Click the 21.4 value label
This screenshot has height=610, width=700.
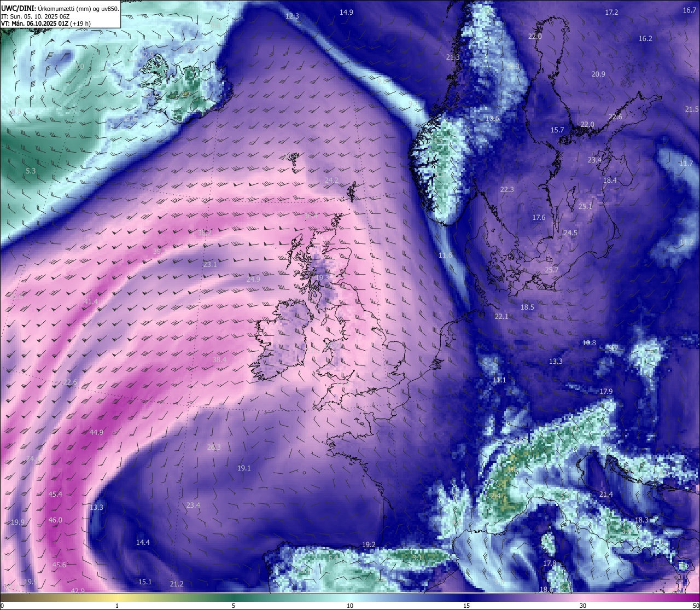tap(606, 494)
